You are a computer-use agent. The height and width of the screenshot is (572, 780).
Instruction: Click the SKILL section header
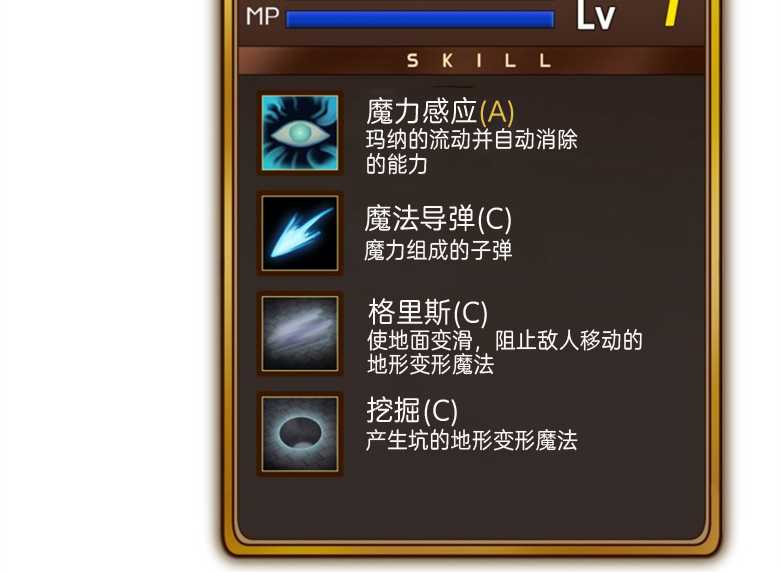coord(479,61)
